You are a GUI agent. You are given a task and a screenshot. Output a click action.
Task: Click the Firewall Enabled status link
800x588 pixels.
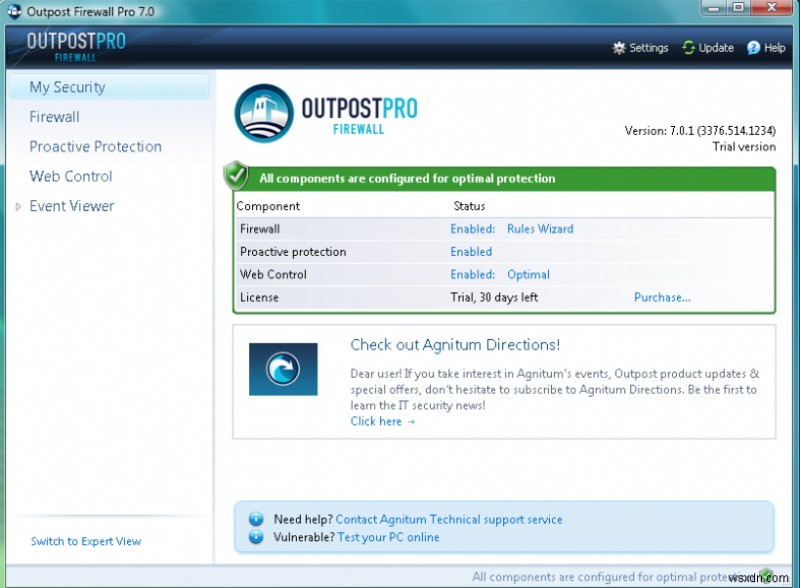[x=472, y=229]
